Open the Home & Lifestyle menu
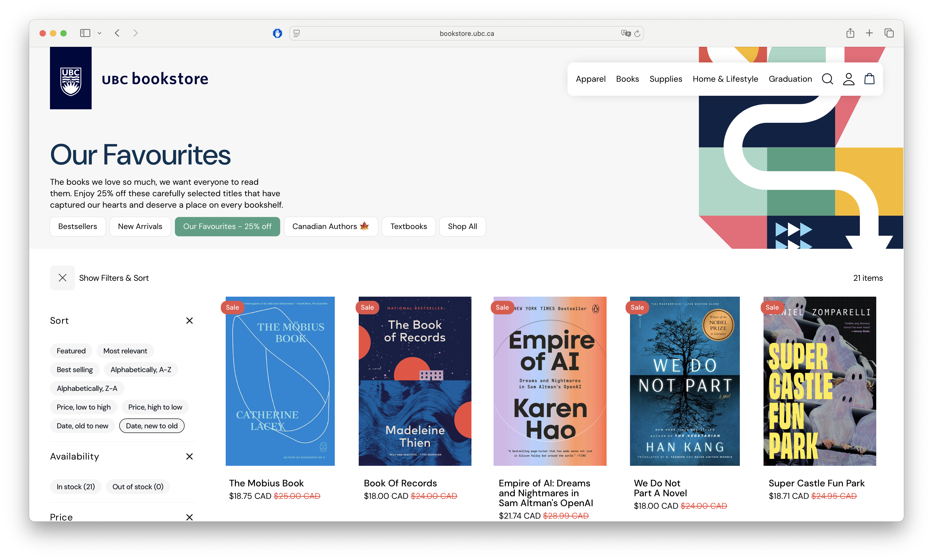This screenshot has height=560, width=933. [725, 79]
